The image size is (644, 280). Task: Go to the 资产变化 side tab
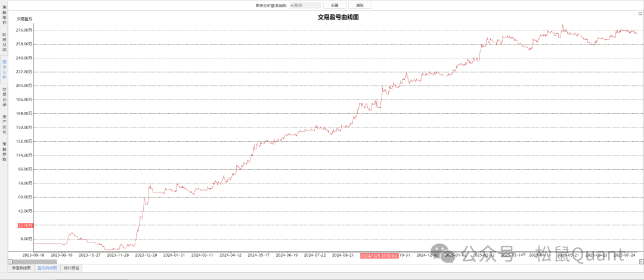[x=4, y=124]
